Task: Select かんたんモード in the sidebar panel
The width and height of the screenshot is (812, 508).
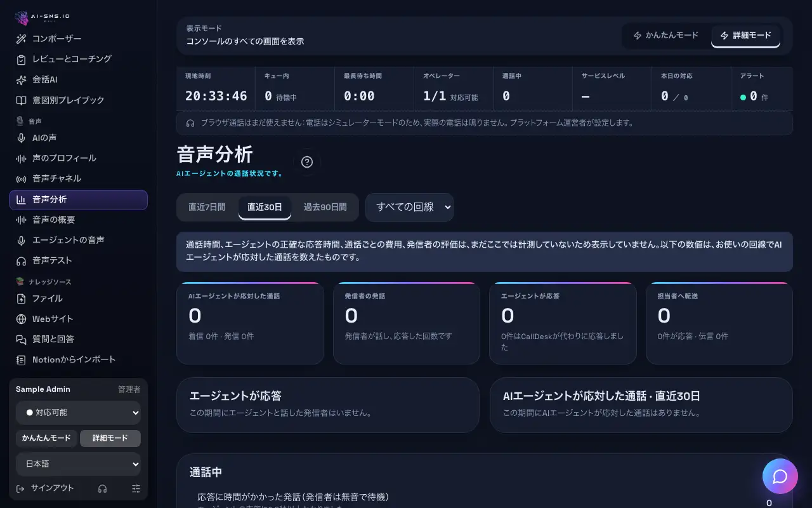Action: [46, 438]
